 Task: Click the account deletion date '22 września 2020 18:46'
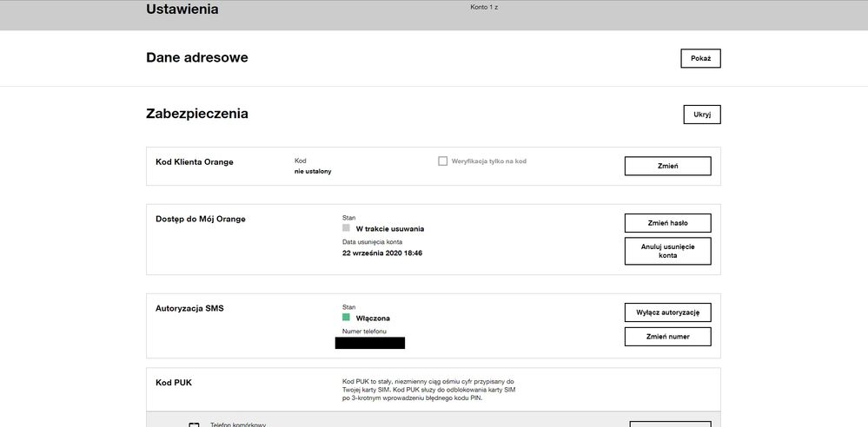(382, 253)
